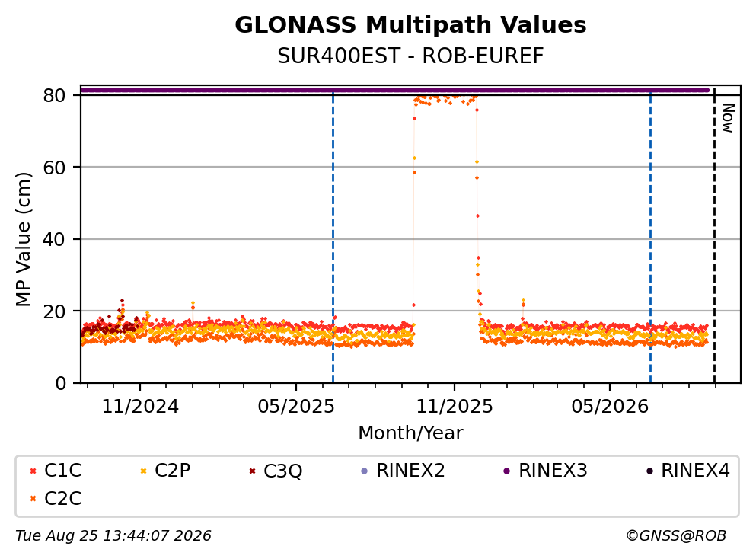The height and width of the screenshot is (559, 756).
Task: Click the RINEX4 legend dot
Action: [649, 471]
